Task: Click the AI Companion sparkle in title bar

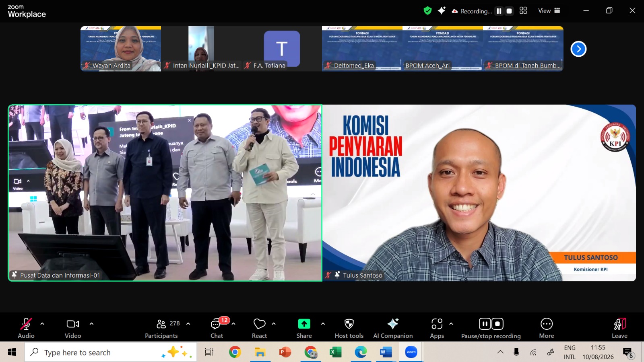Action: (442, 11)
